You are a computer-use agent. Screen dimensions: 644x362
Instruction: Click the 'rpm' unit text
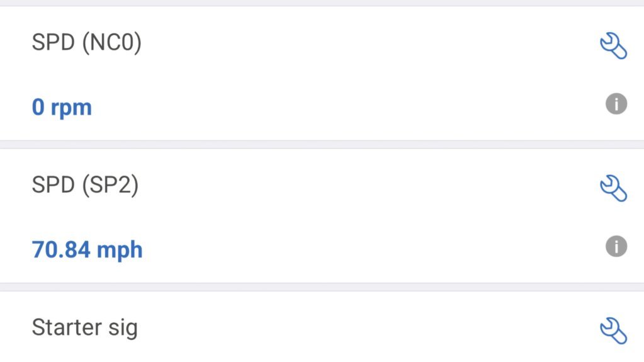pos(71,109)
